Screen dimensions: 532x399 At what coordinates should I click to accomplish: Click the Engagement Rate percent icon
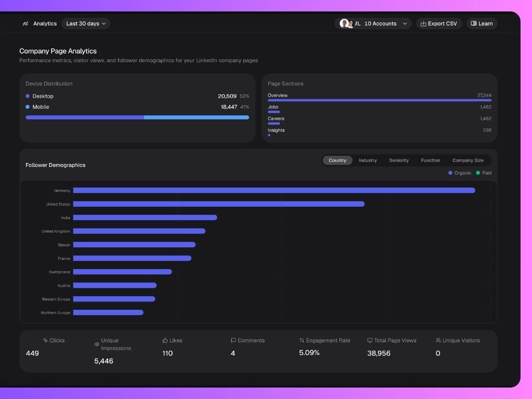[x=302, y=340]
